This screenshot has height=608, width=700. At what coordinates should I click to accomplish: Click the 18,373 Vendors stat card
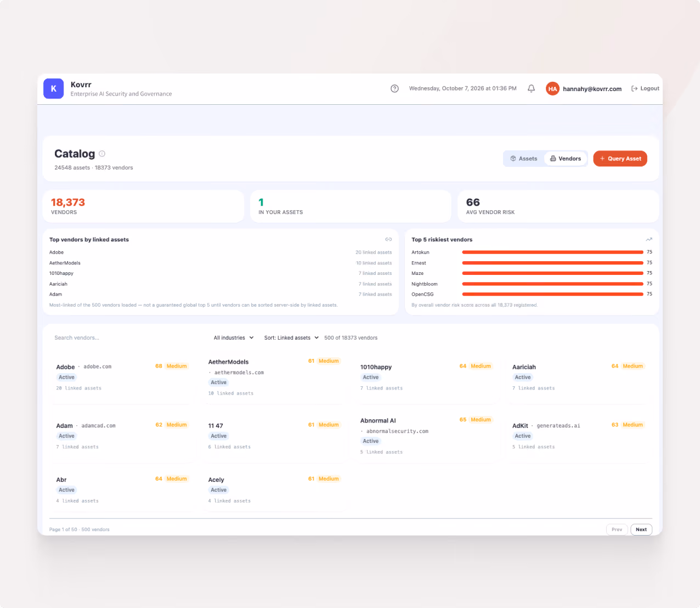tap(143, 206)
